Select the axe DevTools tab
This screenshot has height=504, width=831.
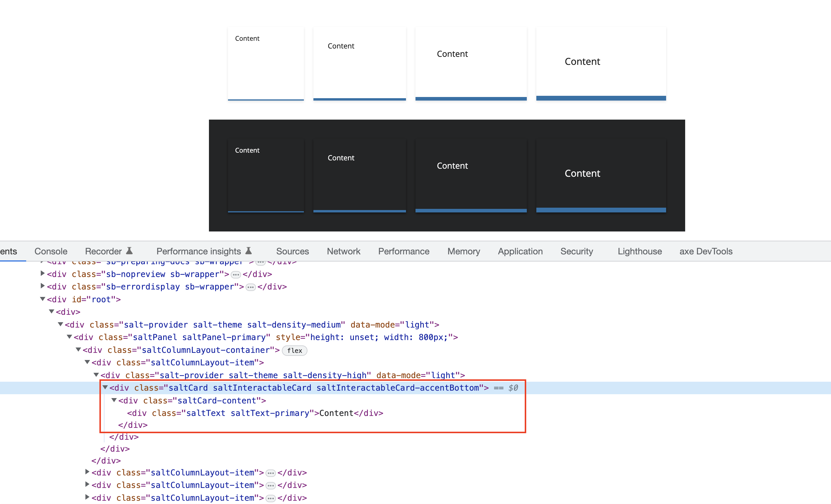(705, 251)
